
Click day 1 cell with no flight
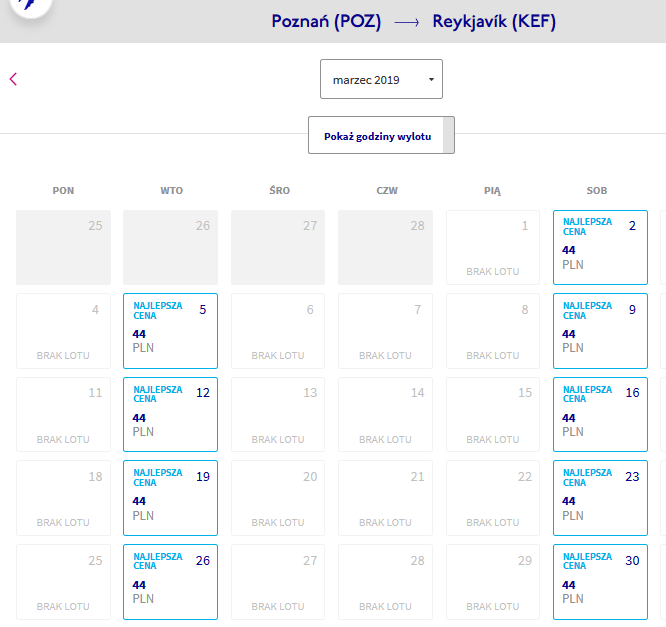[493, 247]
